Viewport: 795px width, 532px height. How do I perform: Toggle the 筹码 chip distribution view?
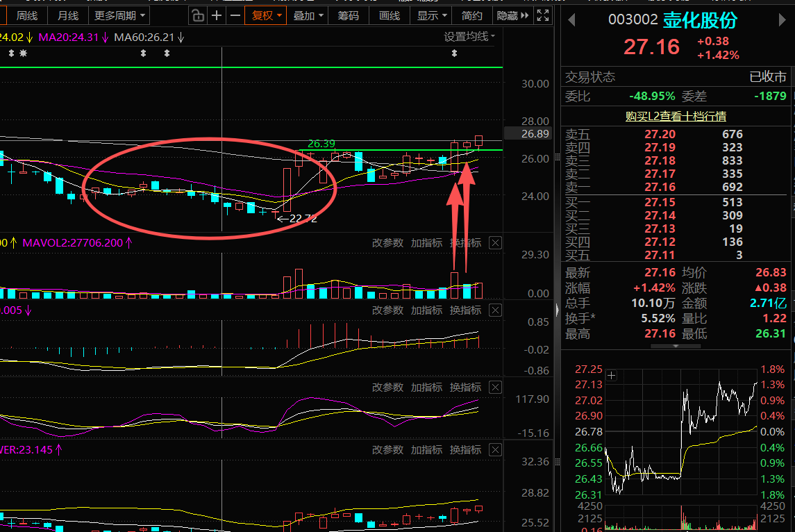click(349, 16)
